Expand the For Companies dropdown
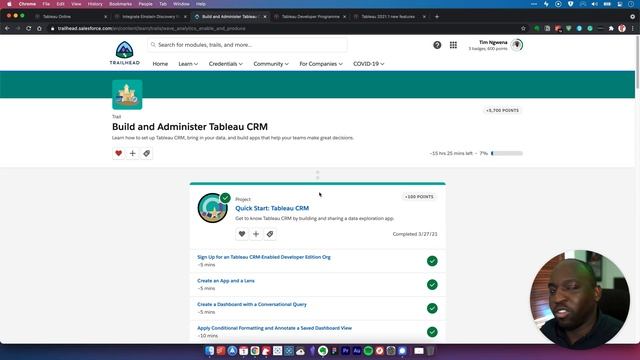This screenshot has width=640, height=360. pos(321,64)
